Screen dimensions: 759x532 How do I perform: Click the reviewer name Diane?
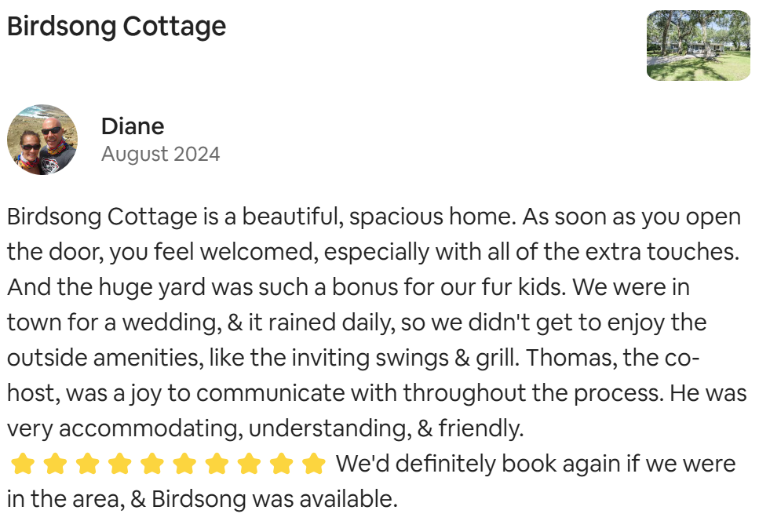[133, 126]
